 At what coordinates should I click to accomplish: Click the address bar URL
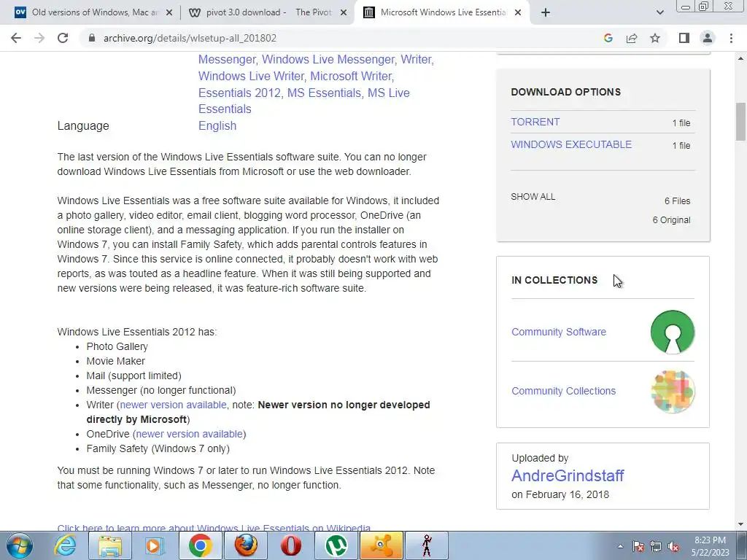click(x=190, y=38)
